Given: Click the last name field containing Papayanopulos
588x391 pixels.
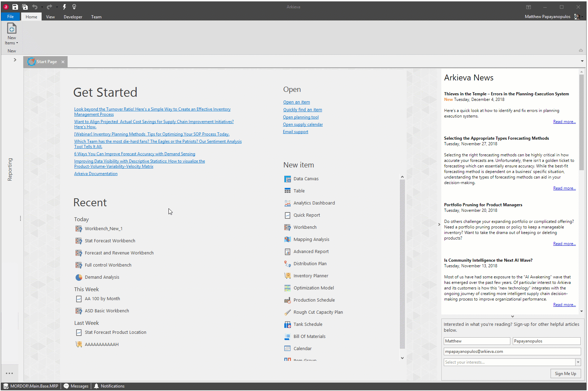Looking at the screenshot, I should 547,341.
